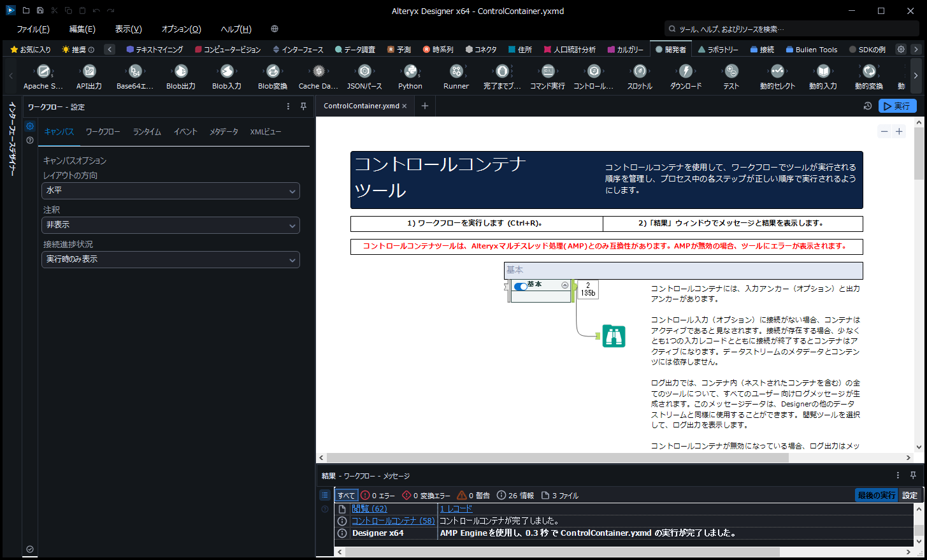Select the Python tool in the toolbar
The height and width of the screenshot is (560, 927).
click(410, 76)
